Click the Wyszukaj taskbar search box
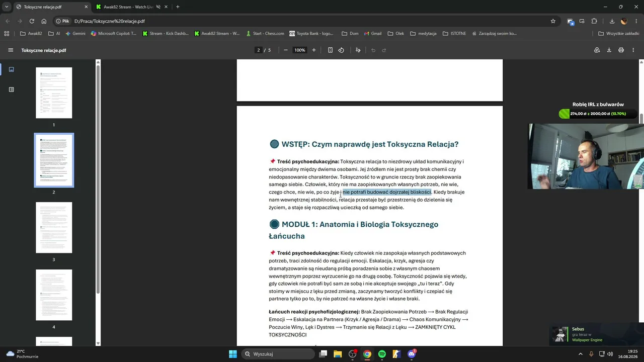The height and width of the screenshot is (362, 644). pos(278,354)
